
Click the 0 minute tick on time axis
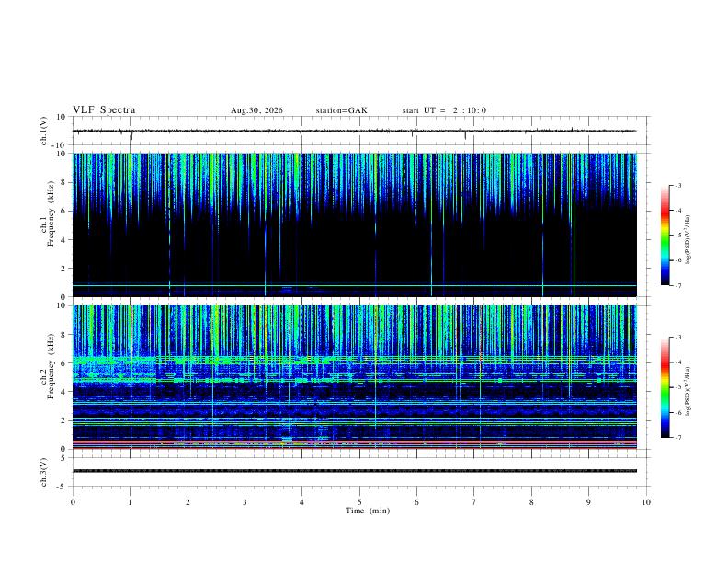pos(73,502)
